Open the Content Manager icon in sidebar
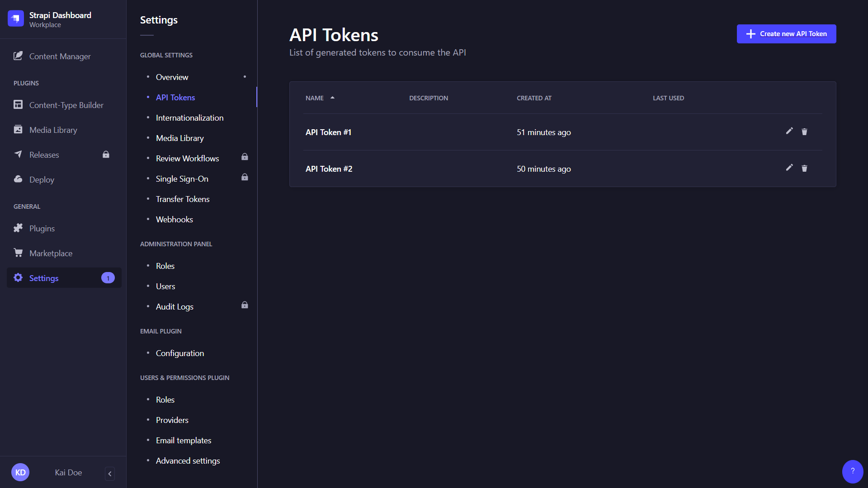 click(18, 56)
